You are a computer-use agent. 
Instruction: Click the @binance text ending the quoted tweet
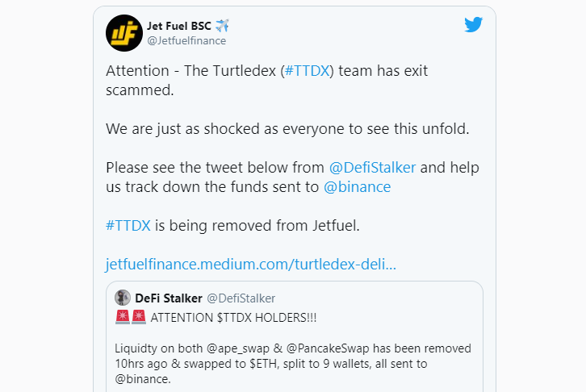143,379
